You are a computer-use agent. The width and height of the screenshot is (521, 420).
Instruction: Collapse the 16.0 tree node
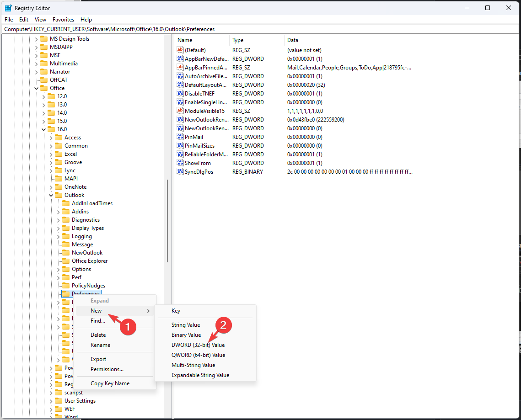[x=43, y=129]
